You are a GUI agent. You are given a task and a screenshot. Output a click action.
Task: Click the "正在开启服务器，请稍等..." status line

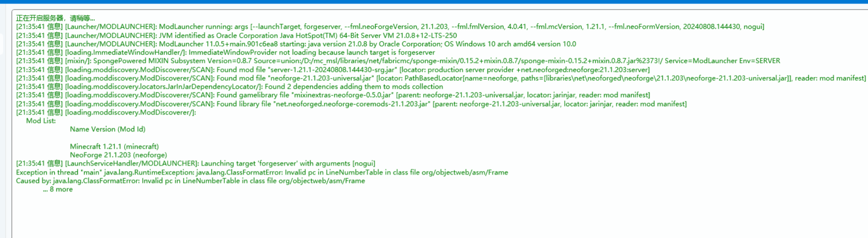55,18
